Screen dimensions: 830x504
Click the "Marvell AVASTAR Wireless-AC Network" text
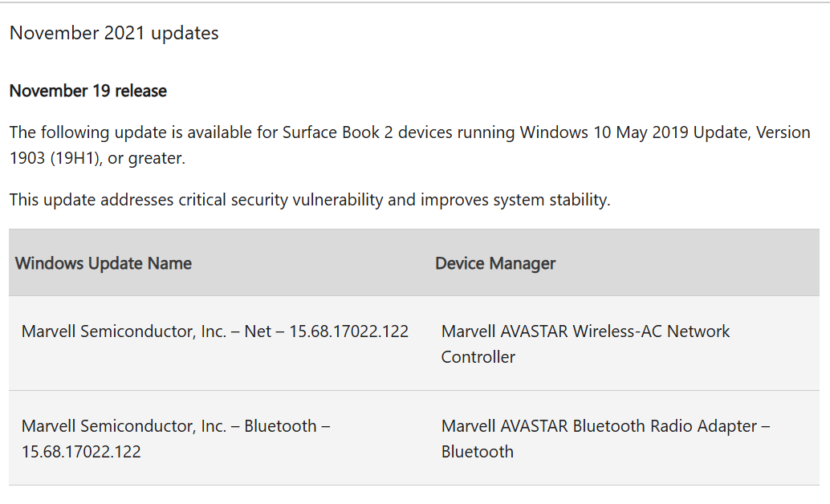[585, 331]
